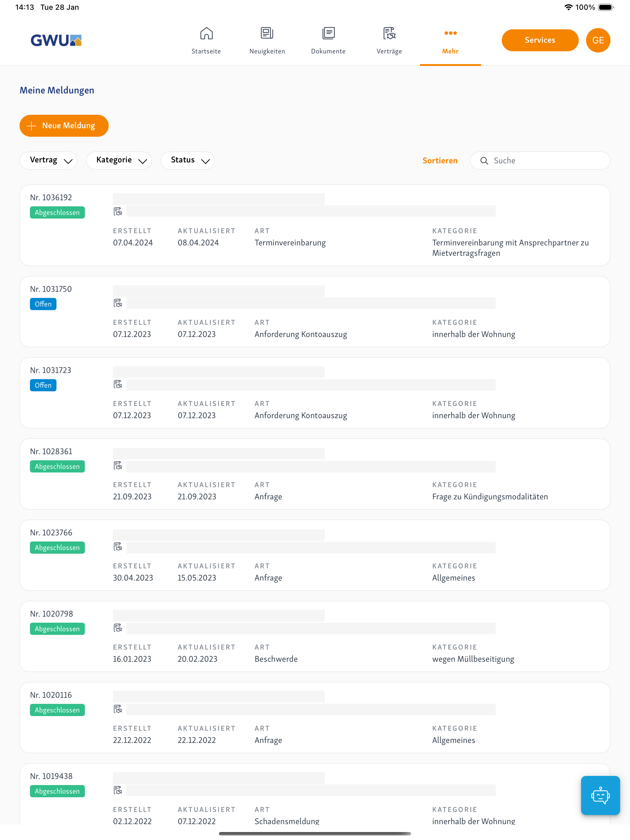The height and width of the screenshot is (840, 630).
Task: Open the Services button
Action: [x=540, y=40]
